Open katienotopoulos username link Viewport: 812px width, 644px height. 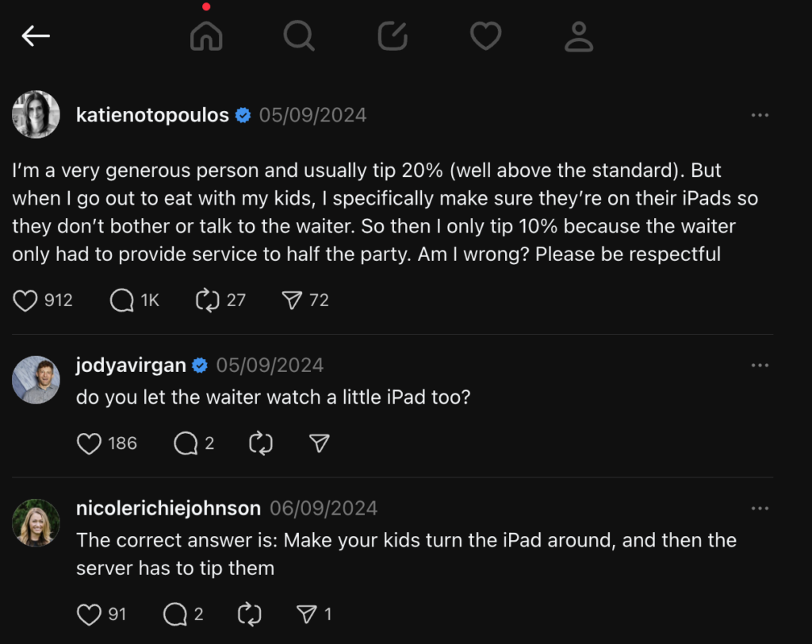(x=152, y=115)
